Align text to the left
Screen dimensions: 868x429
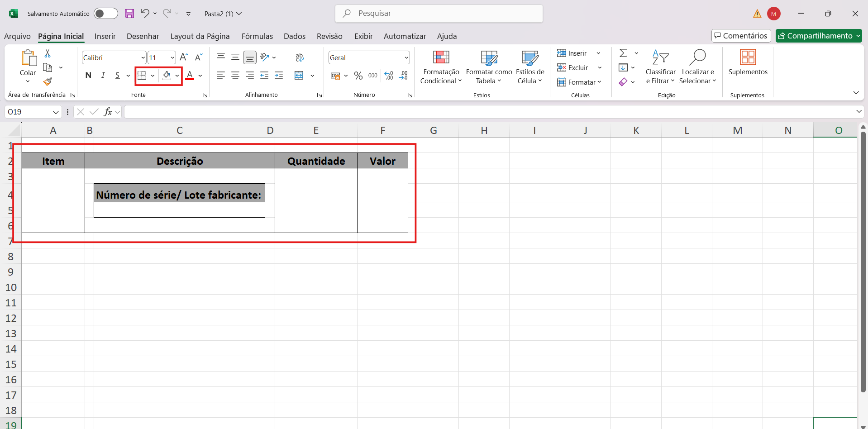[x=221, y=76]
